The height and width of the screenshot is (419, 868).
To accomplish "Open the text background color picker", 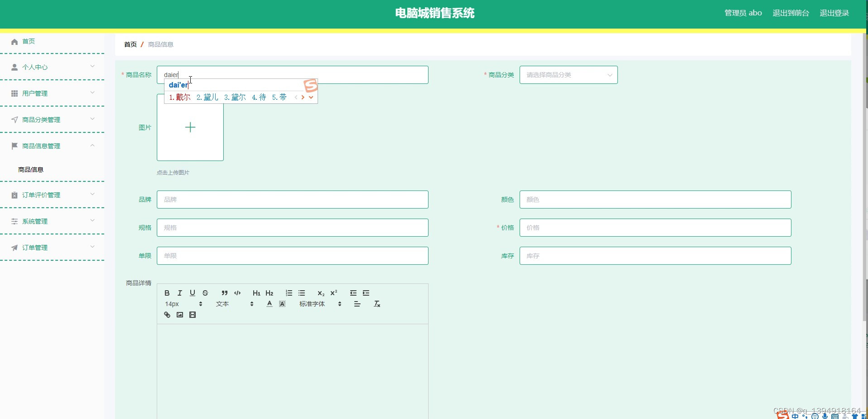I will (282, 304).
